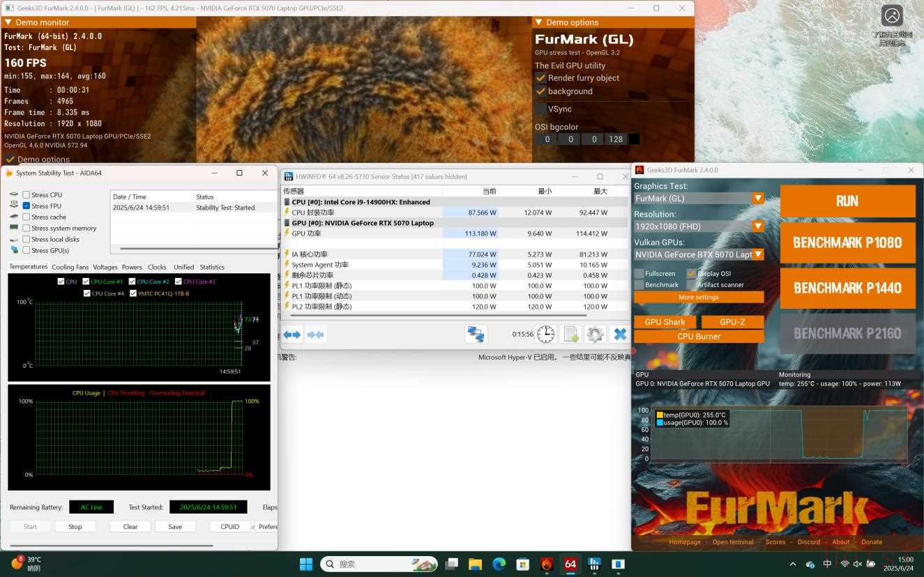
Task: Open HWiNFO network remote monitoring icon
Action: click(x=476, y=334)
